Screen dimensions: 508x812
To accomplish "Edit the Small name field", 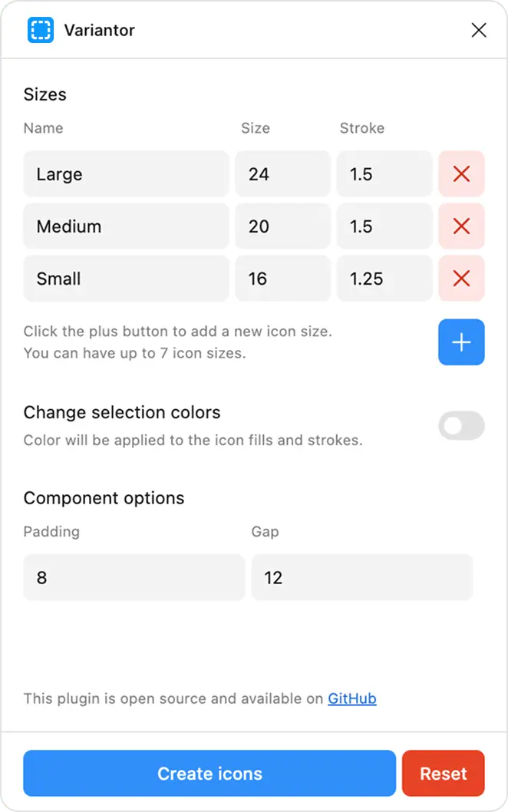I will 127,279.
